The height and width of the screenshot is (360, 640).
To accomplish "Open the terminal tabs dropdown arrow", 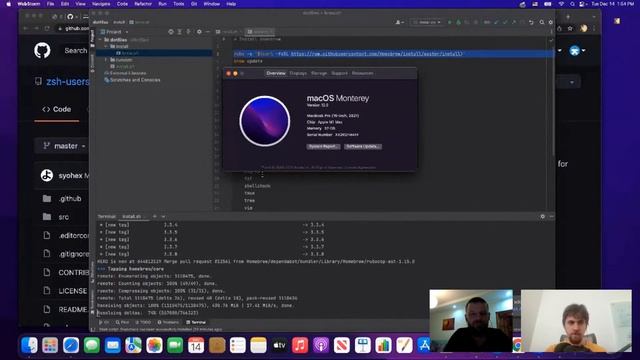I will pyautogui.click(x=163, y=216).
